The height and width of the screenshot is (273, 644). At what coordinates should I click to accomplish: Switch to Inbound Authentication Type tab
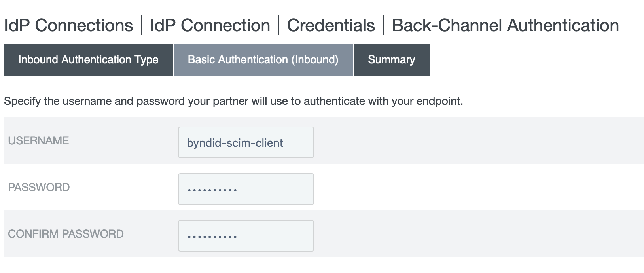[88, 60]
